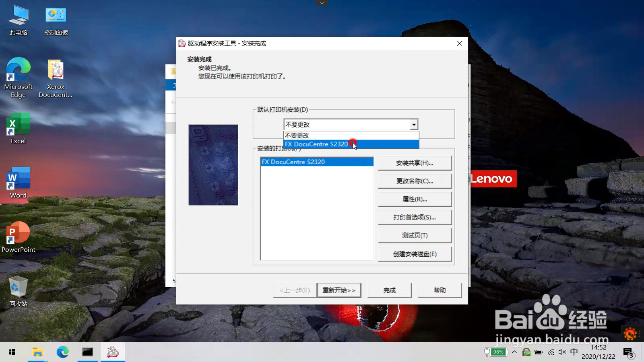Select the PowerPoint desktop shortcut
Image resolution: width=644 pixels, height=362 pixels.
coord(18,237)
